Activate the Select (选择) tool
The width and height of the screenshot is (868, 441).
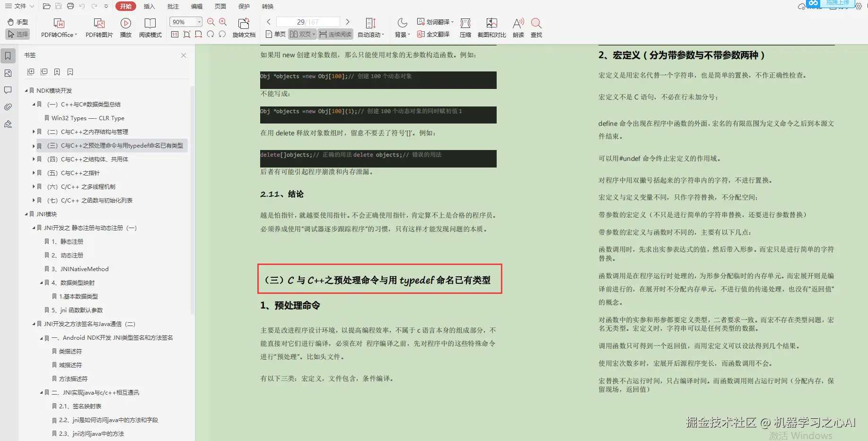point(18,34)
